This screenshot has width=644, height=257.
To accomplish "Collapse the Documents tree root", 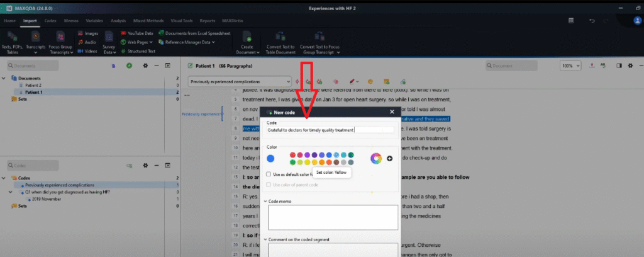I will click(4, 78).
